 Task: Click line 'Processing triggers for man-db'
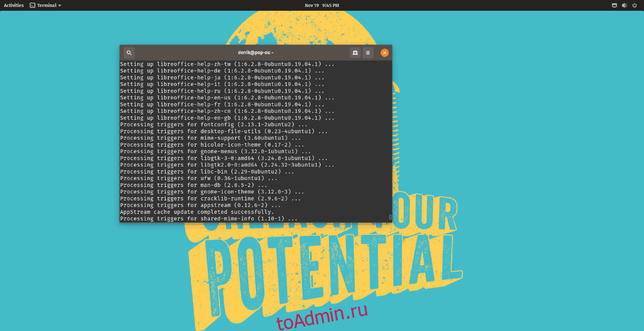coord(194,185)
